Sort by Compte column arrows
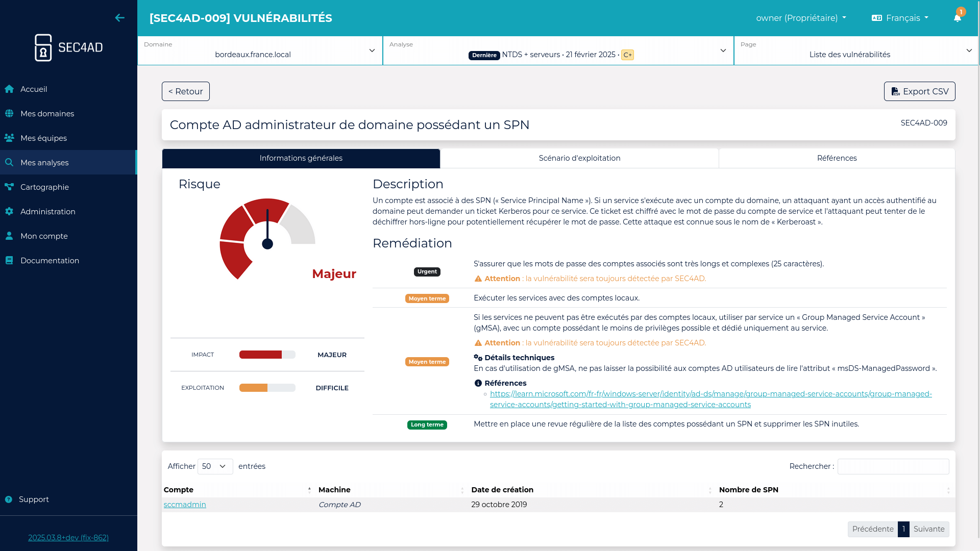The height and width of the screenshot is (551, 980). click(x=309, y=490)
